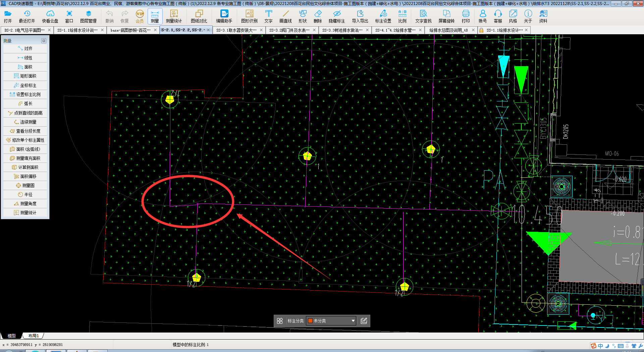
Task: Open the 快看云盘 cloud drive
Action: click(50, 16)
